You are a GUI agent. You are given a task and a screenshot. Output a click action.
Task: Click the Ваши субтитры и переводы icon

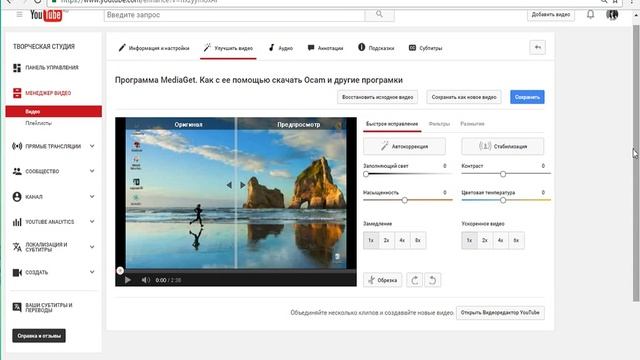pos(17,307)
